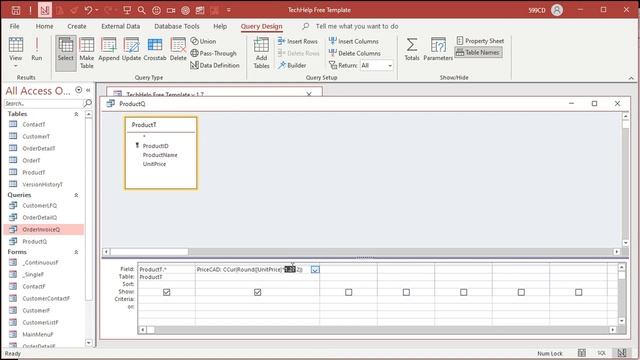
Task: Open the OrderDetailT table
Action: 39,148
